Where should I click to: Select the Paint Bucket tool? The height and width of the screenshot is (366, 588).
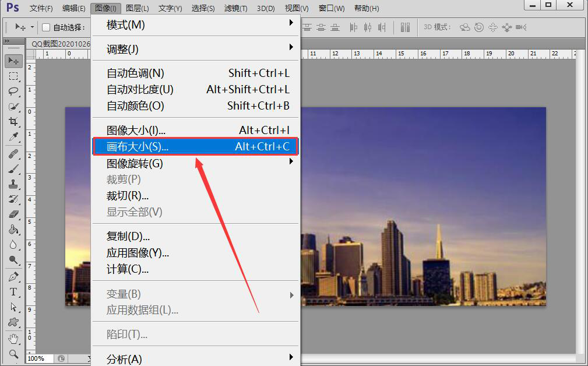(13, 229)
